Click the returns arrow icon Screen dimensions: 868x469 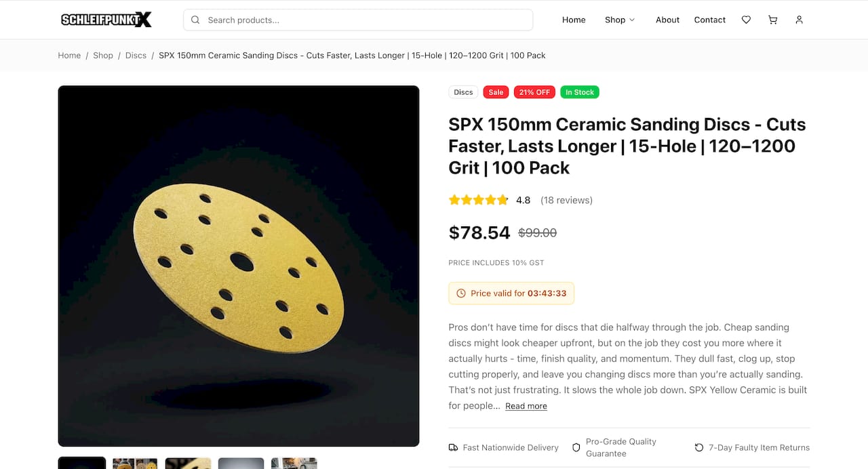[699, 448]
